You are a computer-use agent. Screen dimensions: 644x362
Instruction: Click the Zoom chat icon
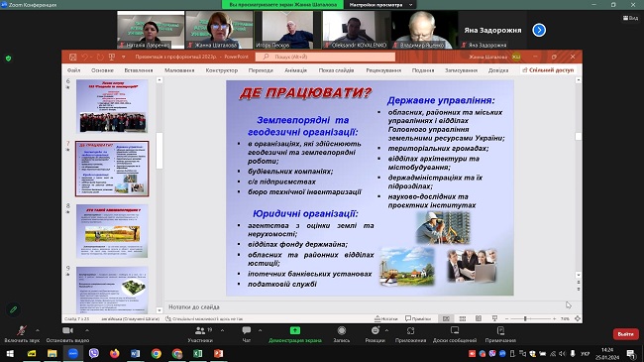pyautogui.click(x=247, y=330)
